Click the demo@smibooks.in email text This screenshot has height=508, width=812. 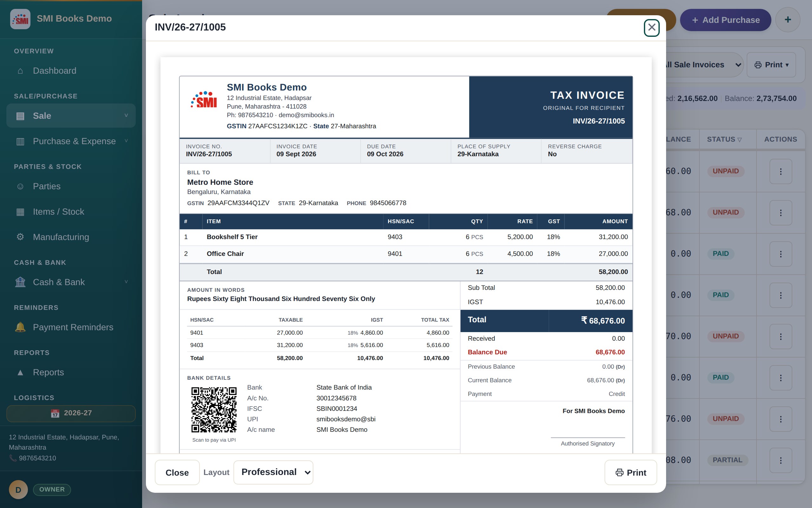coord(306,115)
